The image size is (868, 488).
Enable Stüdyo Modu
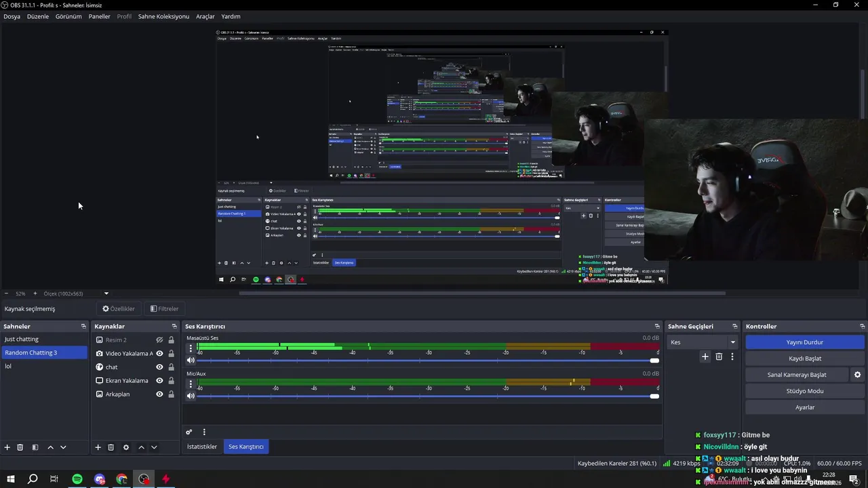pos(805,391)
